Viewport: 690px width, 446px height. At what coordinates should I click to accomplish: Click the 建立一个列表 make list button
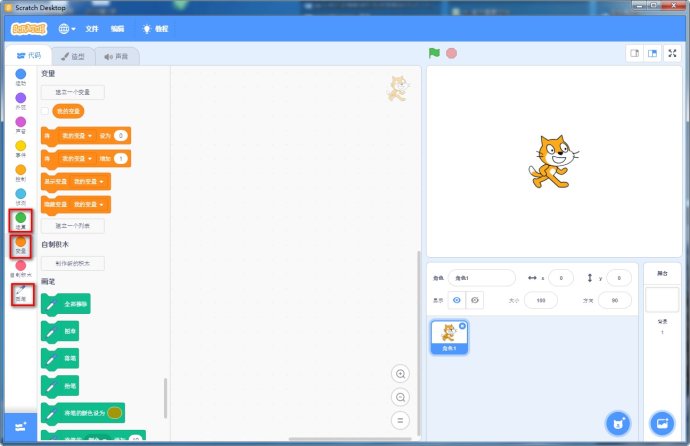coord(73,226)
